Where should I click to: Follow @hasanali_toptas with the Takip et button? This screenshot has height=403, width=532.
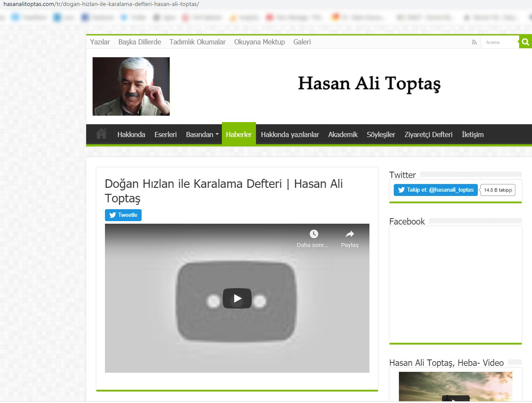click(x=435, y=190)
